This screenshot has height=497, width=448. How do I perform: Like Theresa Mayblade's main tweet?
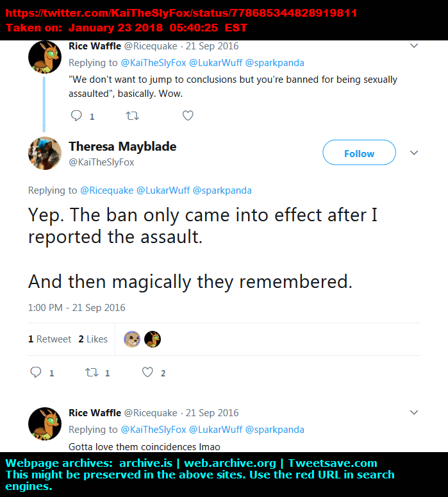[x=148, y=373]
